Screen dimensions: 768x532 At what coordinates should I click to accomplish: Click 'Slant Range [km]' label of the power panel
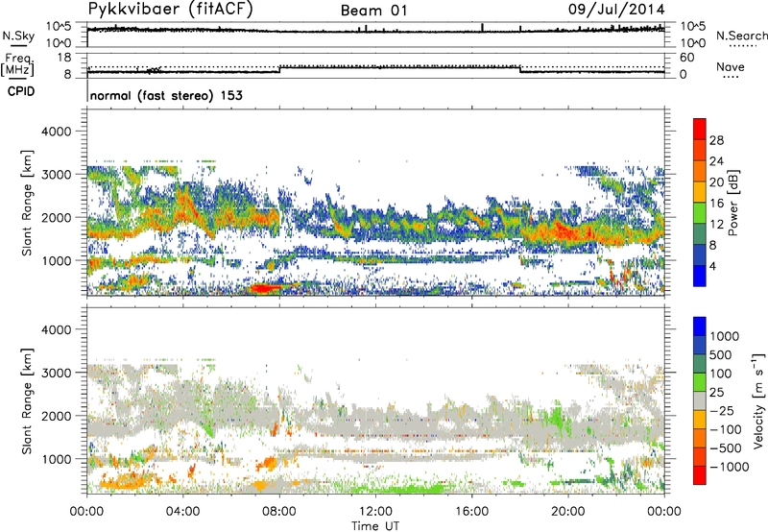click(27, 203)
